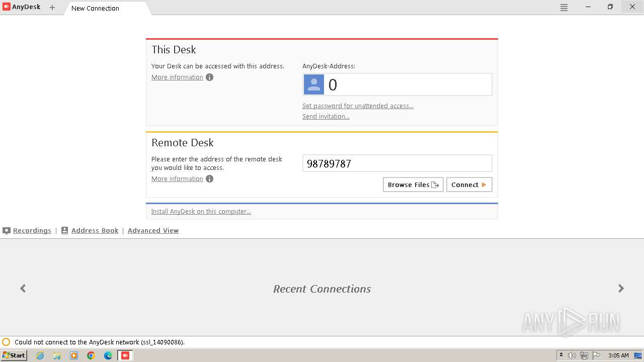The height and width of the screenshot is (362, 644).
Task: Click Install AnyDesk on this computer
Action: click(x=201, y=212)
